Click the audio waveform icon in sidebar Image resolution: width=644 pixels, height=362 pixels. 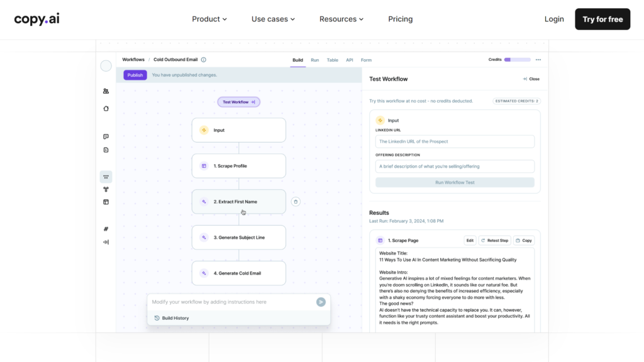106,242
